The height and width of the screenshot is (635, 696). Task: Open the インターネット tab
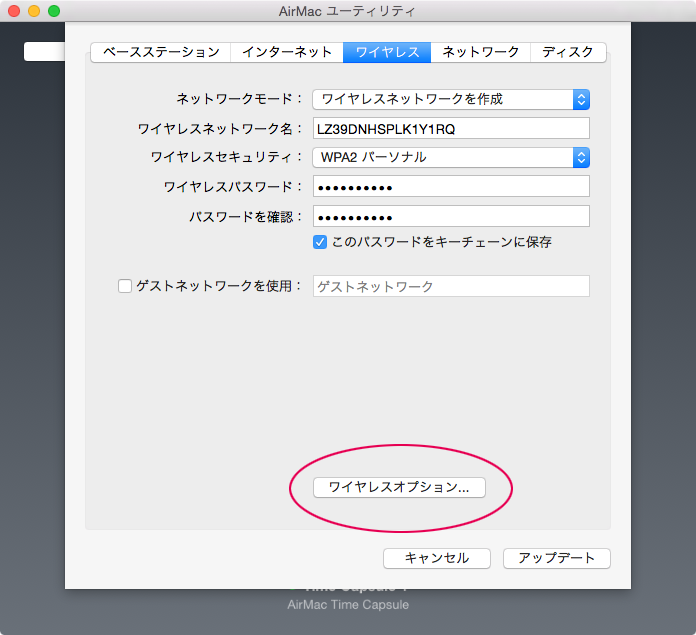287,52
